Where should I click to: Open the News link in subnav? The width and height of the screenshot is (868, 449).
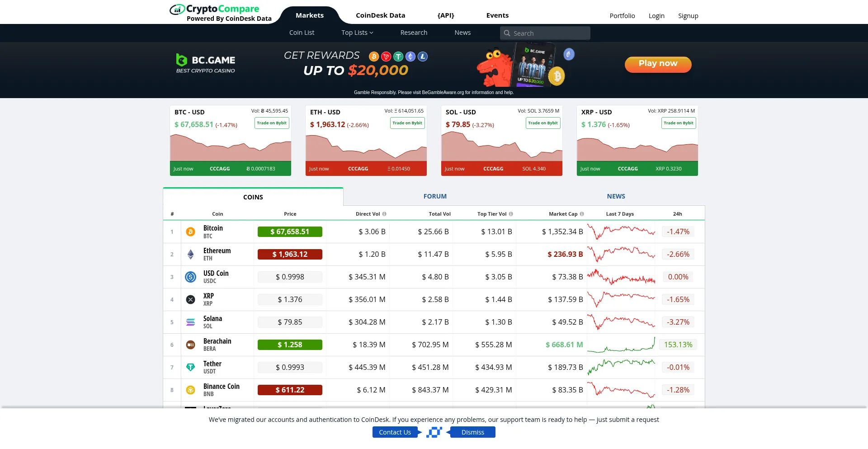462,33
